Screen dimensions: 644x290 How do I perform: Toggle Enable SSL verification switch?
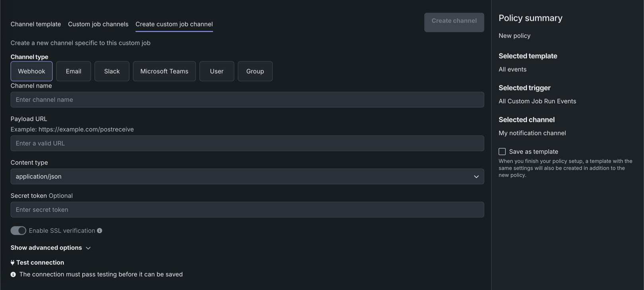18,231
